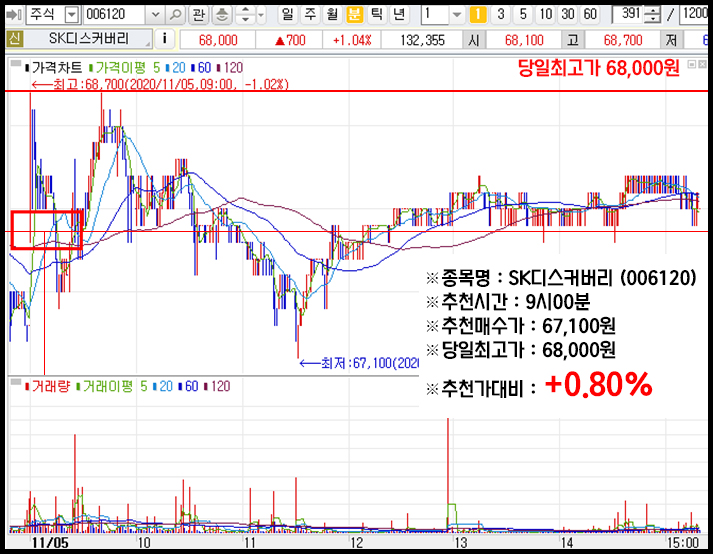The height and width of the screenshot is (554, 713).
Task: Click the 최고:68,700 high marker label
Action: [x=160, y=85]
